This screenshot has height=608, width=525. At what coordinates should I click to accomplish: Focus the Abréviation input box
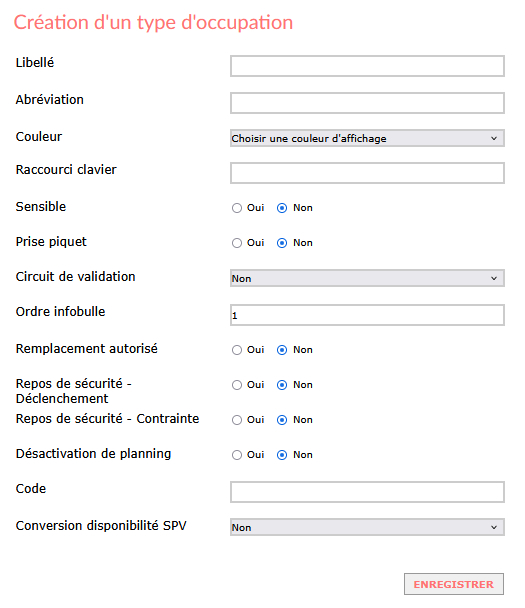(367, 103)
